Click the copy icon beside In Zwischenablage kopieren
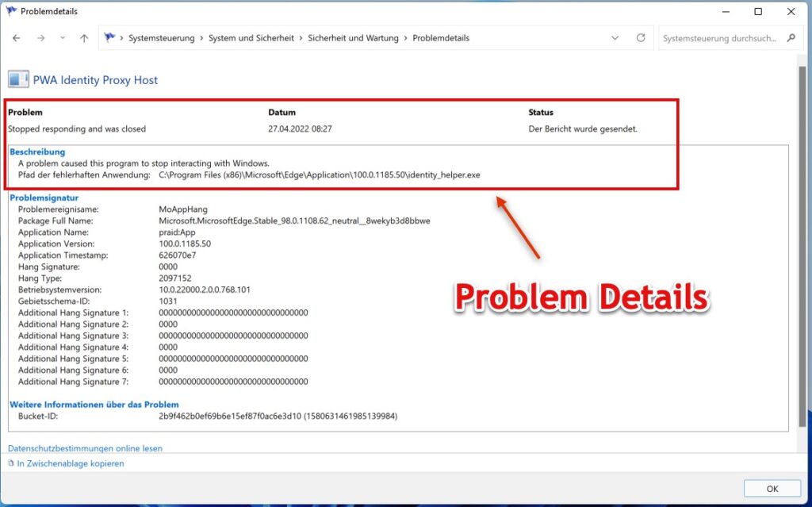 (10, 463)
